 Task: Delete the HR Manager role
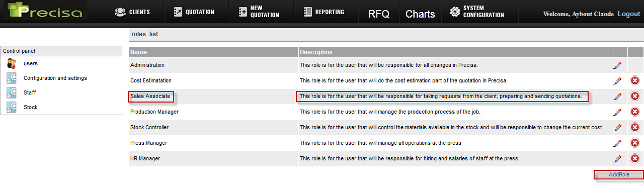635,158
